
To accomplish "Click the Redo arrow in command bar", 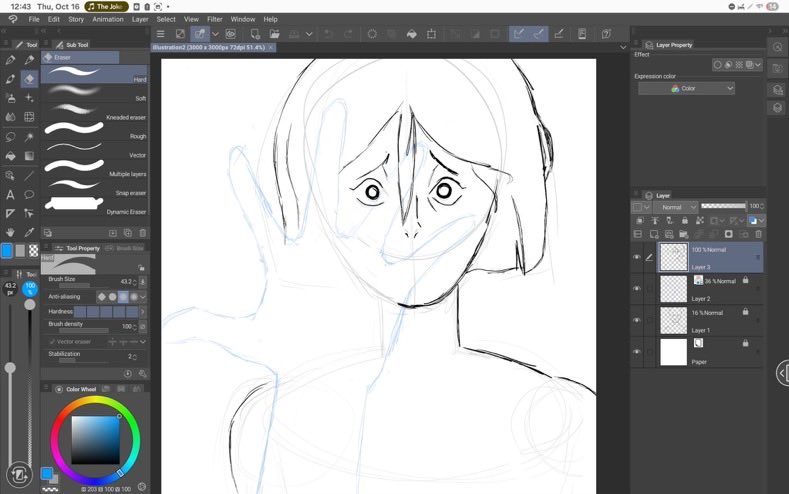I will tap(348, 34).
